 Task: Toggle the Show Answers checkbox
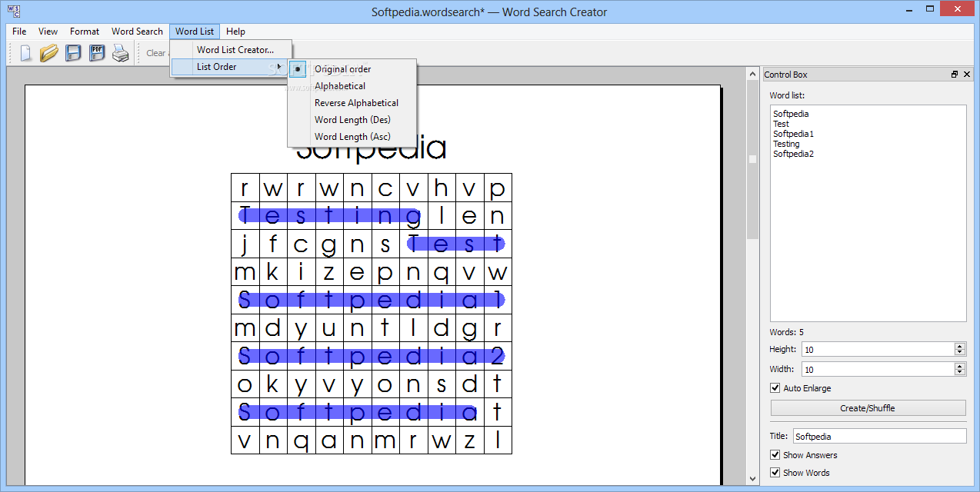click(x=775, y=455)
